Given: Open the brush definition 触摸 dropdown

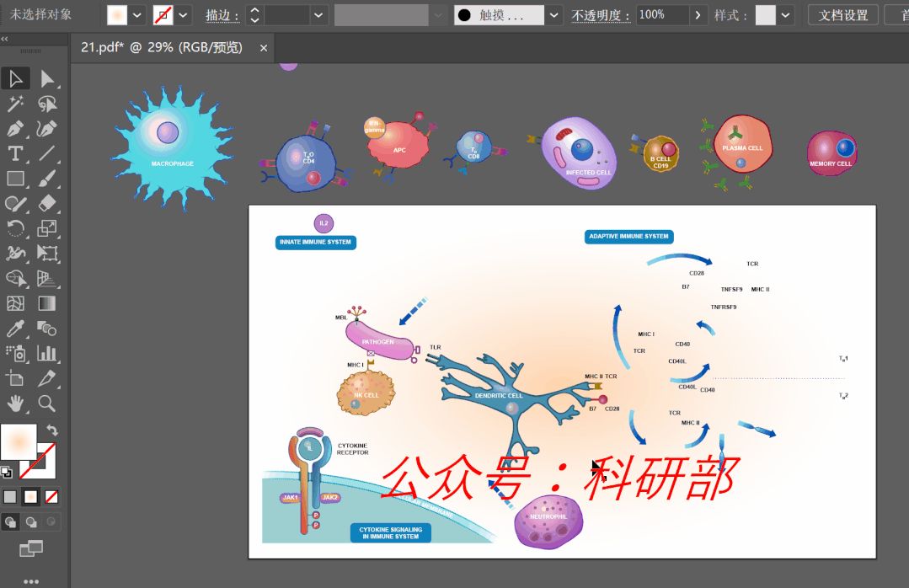Looking at the screenshot, I should (553, 15).
